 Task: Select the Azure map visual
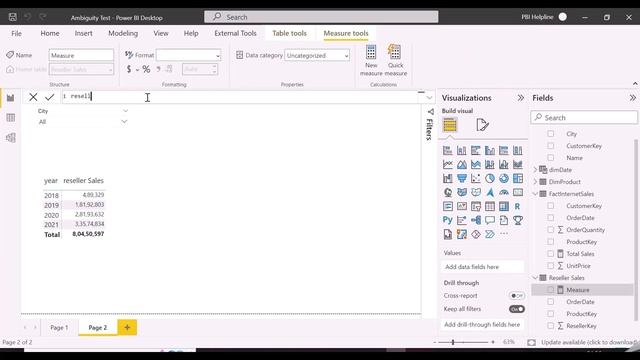coord(490,192)
